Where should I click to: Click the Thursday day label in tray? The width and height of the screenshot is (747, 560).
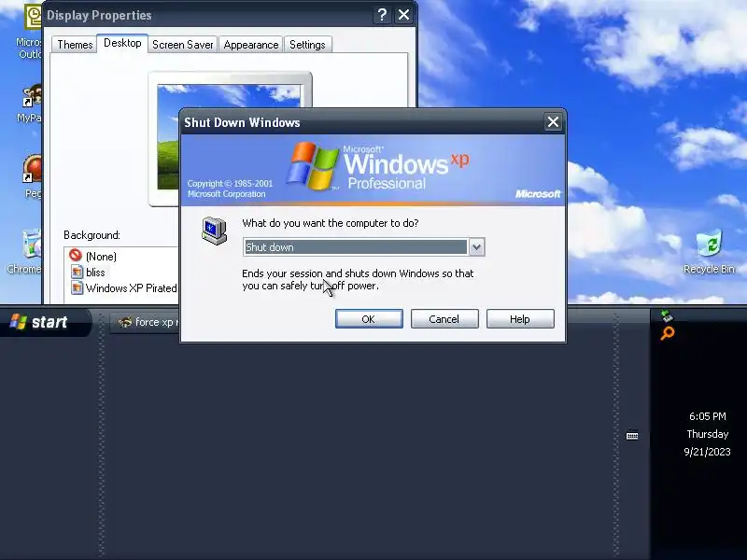708,434
